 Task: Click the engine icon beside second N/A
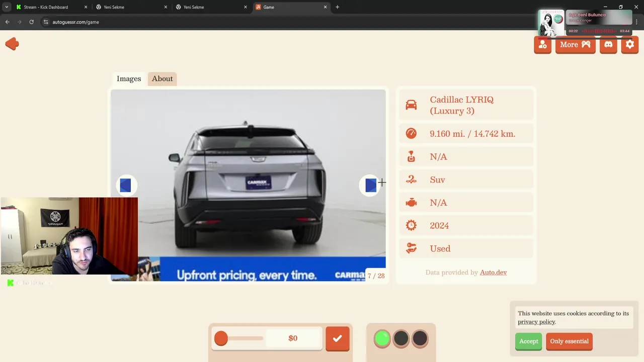(x=411, y=203)
